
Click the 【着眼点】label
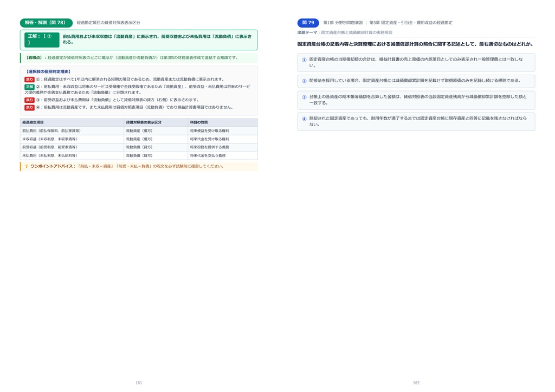coord(34,57)
